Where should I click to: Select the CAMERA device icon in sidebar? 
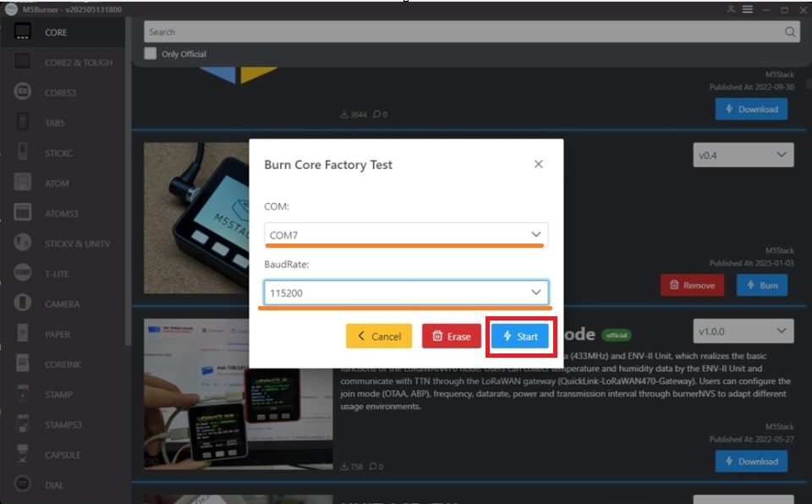(23, 304)
